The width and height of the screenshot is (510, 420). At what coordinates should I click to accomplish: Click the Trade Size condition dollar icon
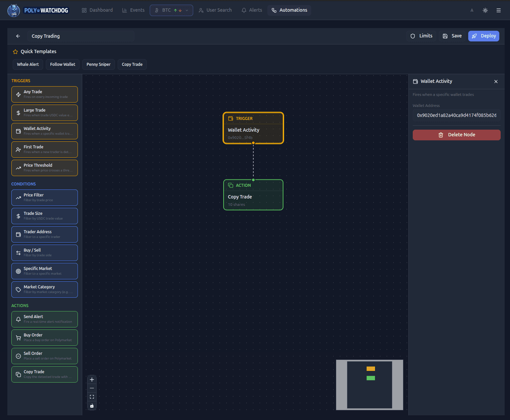[18, 216]
